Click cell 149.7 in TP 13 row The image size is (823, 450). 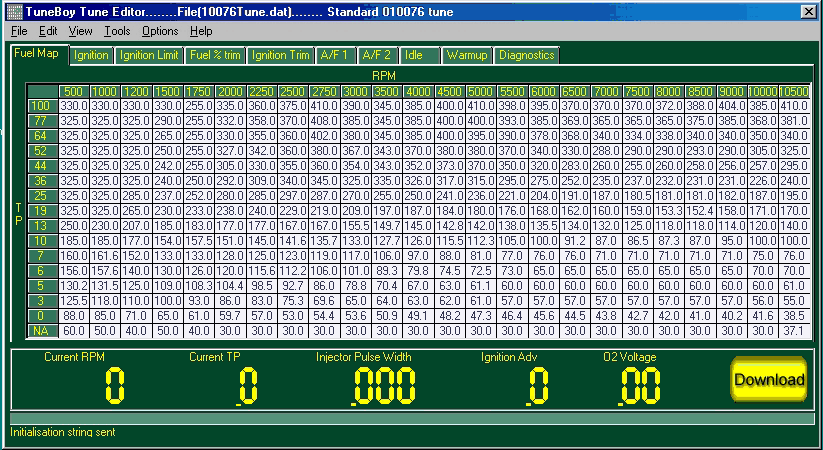pos(387,226)
